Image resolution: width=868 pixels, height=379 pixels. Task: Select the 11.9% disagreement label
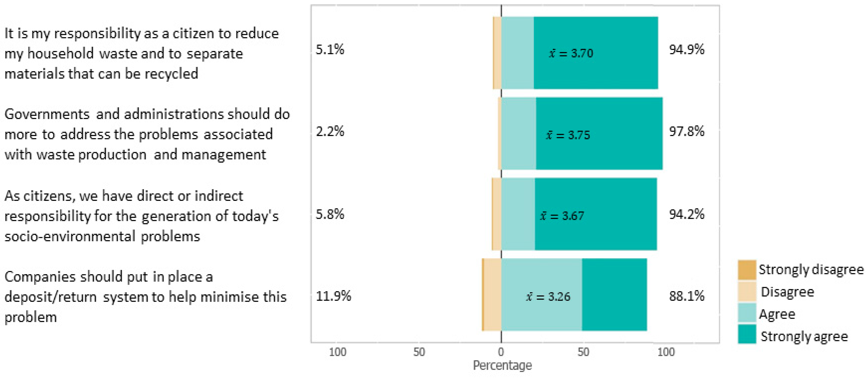[333, 296]
